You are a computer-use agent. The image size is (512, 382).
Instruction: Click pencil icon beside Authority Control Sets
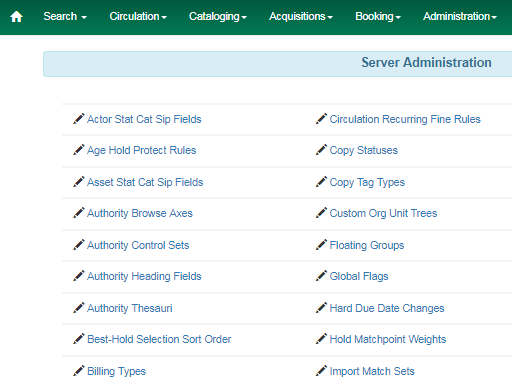tap(79, 245)
